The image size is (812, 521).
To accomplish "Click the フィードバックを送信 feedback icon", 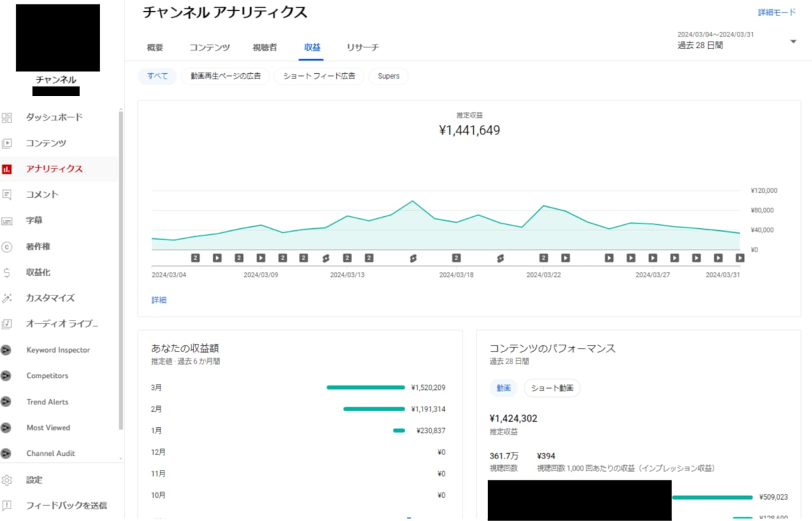I will point(7,506).
